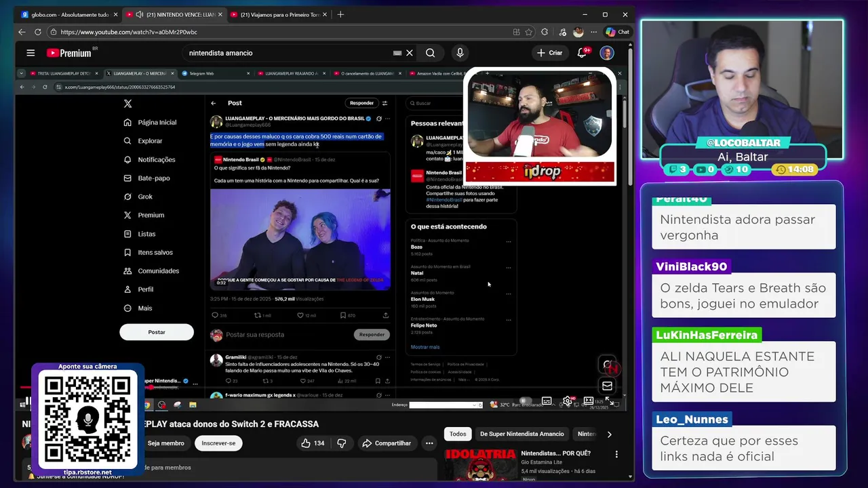Viewport: 868px width, 488px height.
Task: Open the browser profile avatar icon
Action: click(x=578, y=32)
